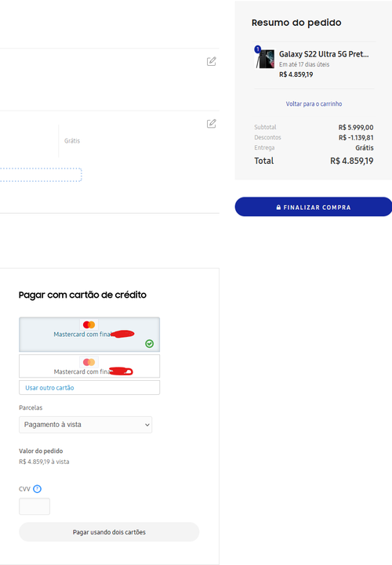Click the Finalizar Compra button
This screenshot has height=565, width=392.
coord(313,207)
